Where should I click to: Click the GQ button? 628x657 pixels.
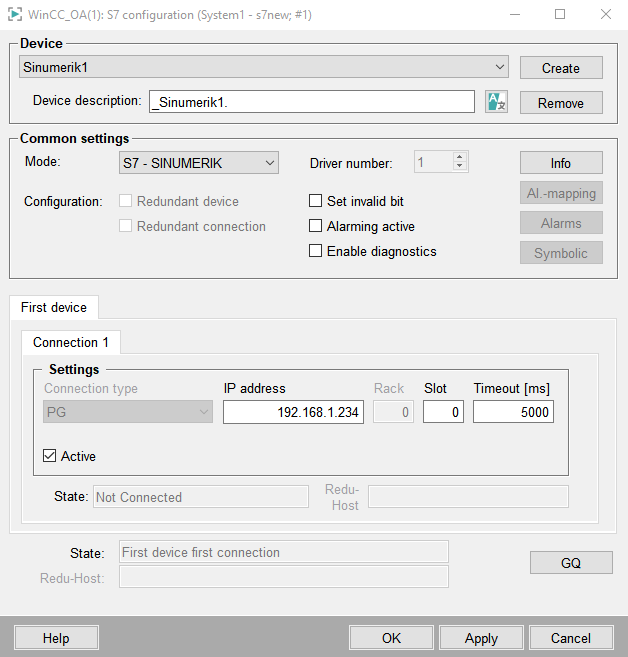pyautogui.click(x=570, y=563)
